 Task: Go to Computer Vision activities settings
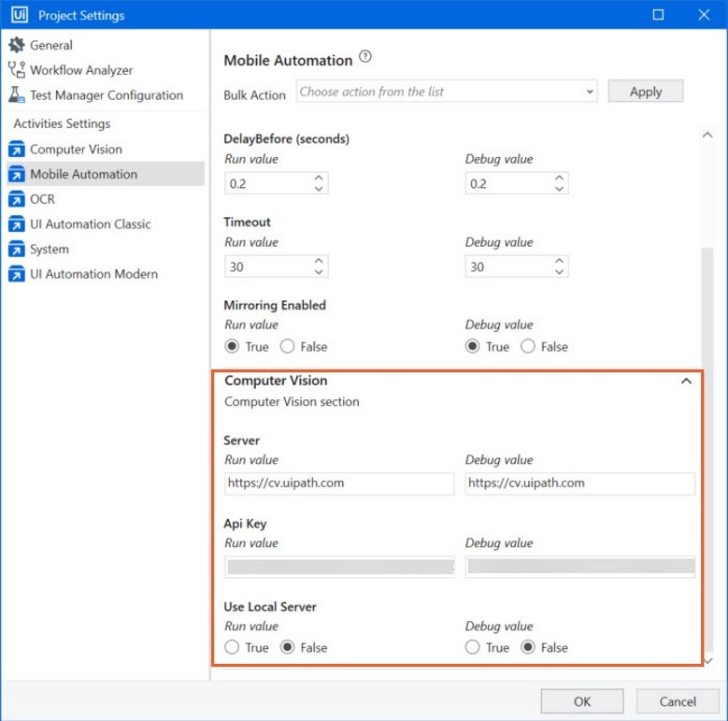tap(76, 149)
